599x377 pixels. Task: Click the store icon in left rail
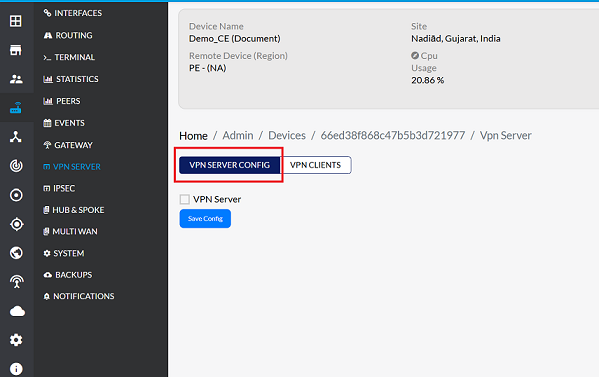[x=16, y=50]
